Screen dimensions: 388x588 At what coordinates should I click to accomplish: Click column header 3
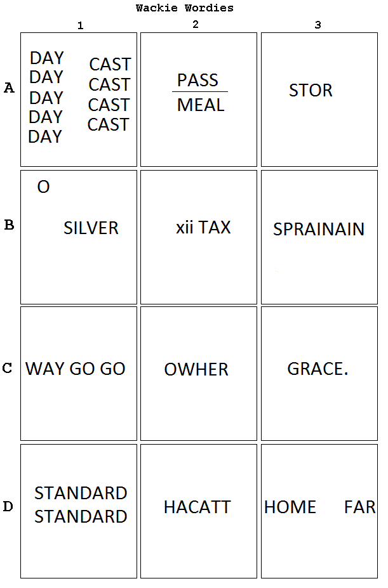(318, 25)
